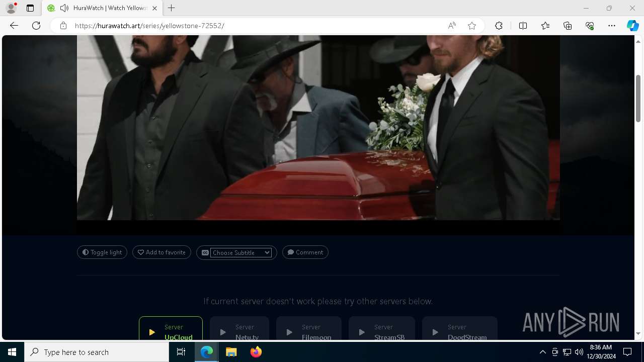This screenshot has width=644, height=362.
Task: Click the Comment button
Action: (305, 252)
